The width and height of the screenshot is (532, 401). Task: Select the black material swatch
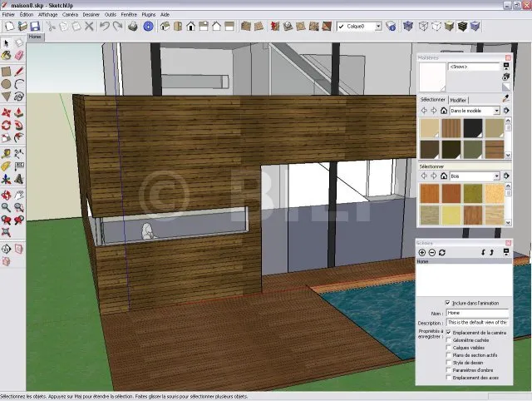tap(473, 127)
